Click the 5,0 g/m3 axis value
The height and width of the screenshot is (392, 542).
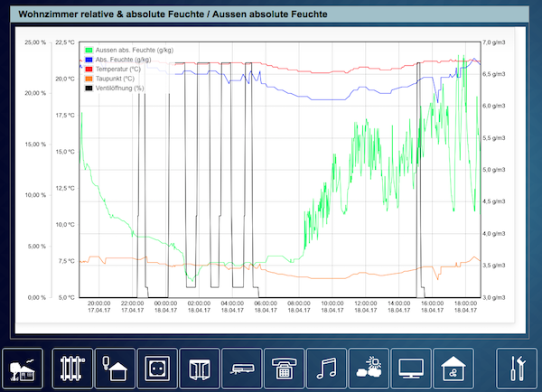pyautogui.click(x=494, y=170)
